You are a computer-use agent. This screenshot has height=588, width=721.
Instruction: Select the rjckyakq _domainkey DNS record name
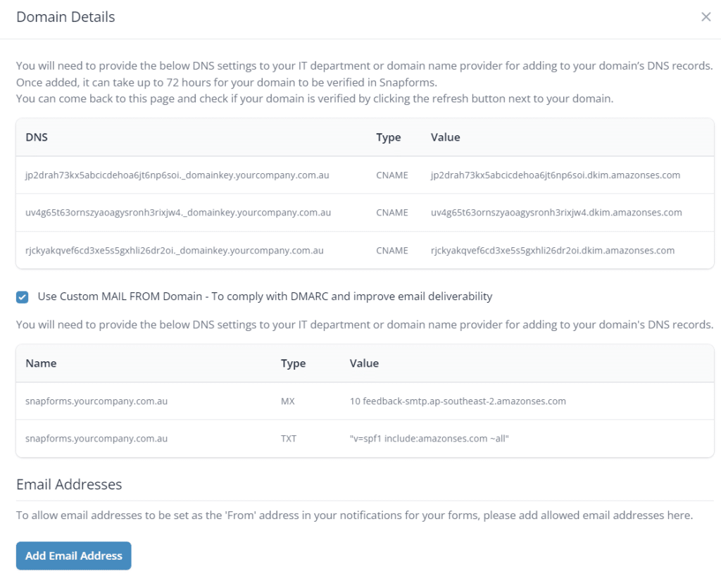pos(175,250)
